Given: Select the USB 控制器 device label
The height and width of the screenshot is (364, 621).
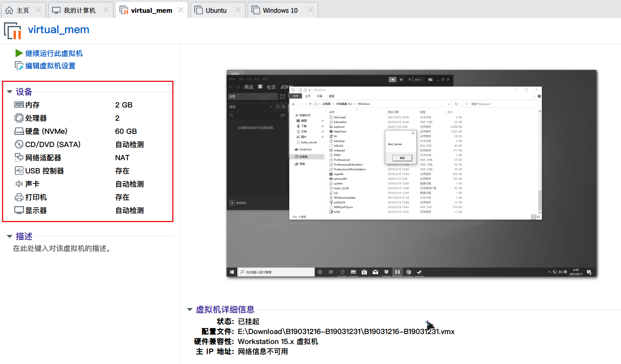Looking at the screenshot, I should [44, 171].
